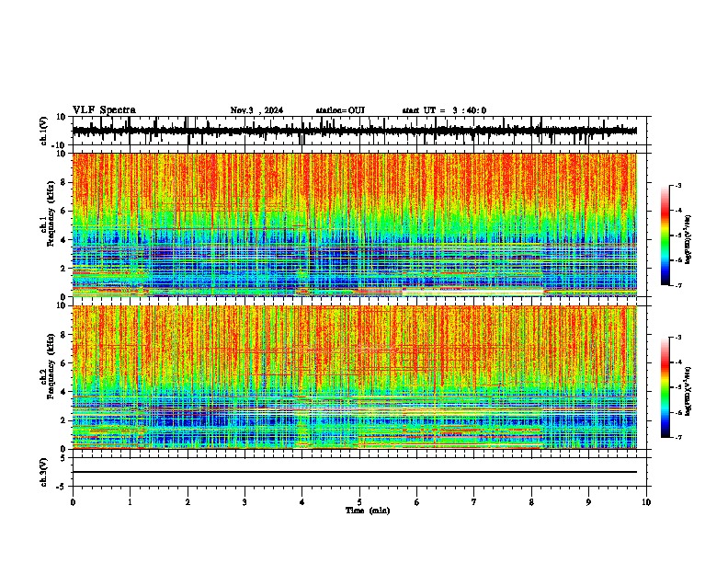Click the 'VLF Spectra' title text
This screenshot has height=563, width=728.
(x=104, y=110)
